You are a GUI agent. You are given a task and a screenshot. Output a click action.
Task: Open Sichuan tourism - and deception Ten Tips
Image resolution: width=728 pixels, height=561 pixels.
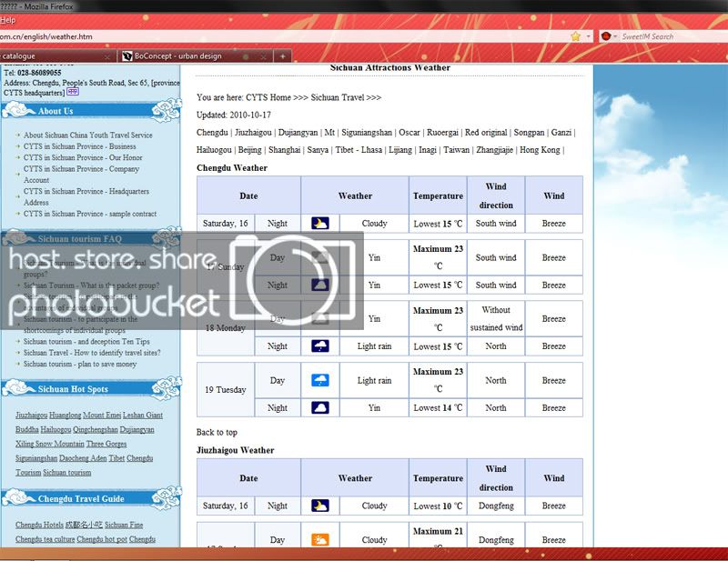(86, 342)
